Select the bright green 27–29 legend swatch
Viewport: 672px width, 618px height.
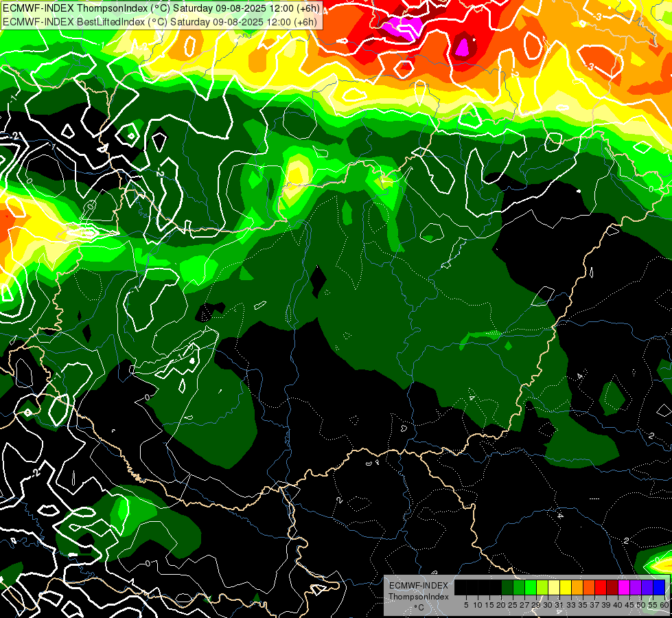[x=531, y=587]
